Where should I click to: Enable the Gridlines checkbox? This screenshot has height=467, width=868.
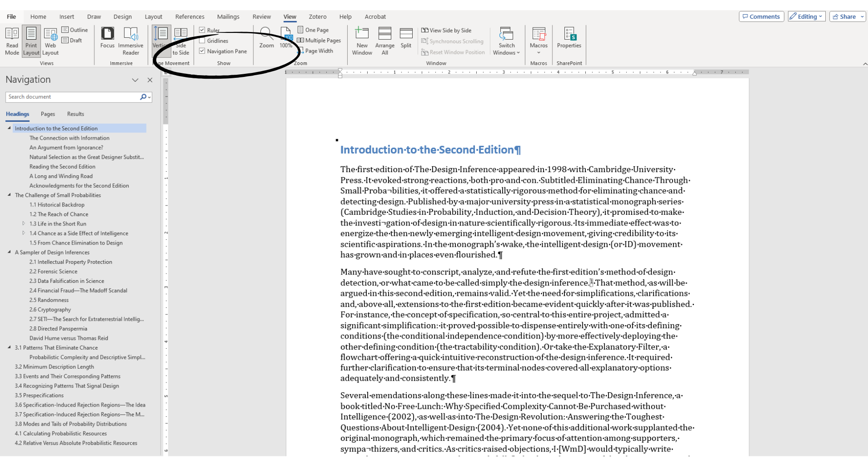click(x=202, y=41)
